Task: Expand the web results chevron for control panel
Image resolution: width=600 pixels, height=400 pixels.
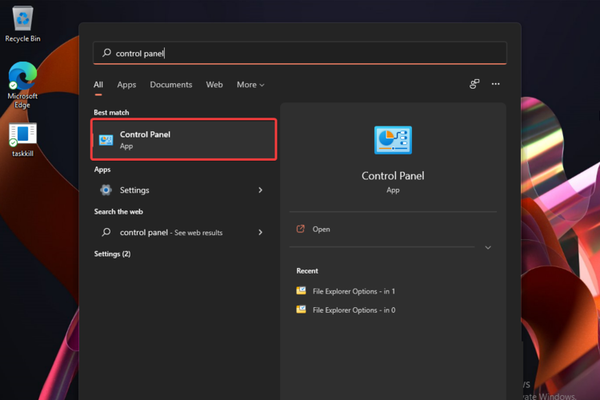Action: pos(260,232)
